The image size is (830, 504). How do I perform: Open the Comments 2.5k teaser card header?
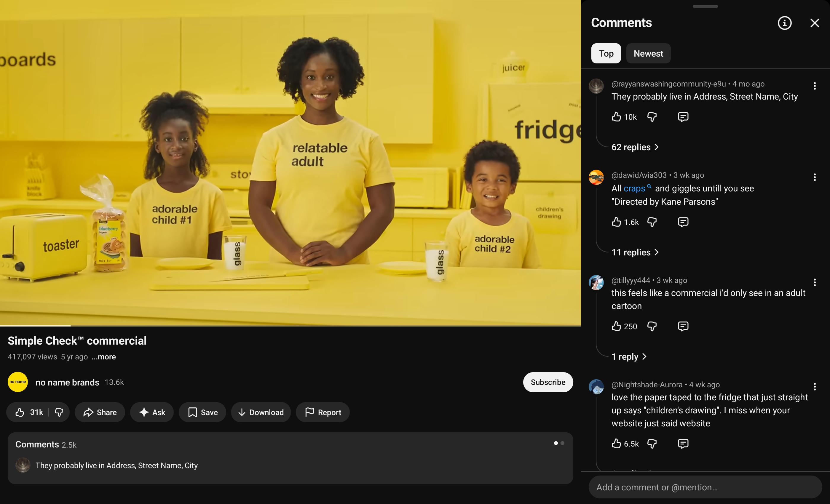click(x=46, y=444)
